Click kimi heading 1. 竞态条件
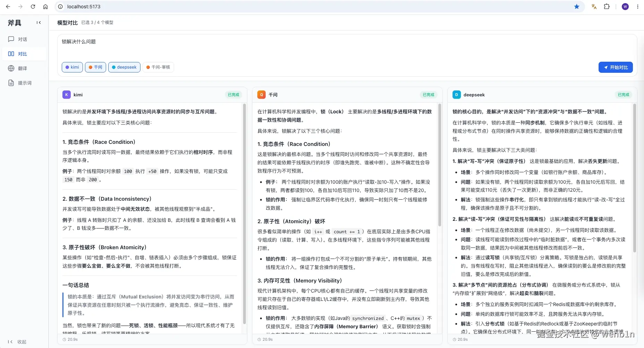 [99, 142]
